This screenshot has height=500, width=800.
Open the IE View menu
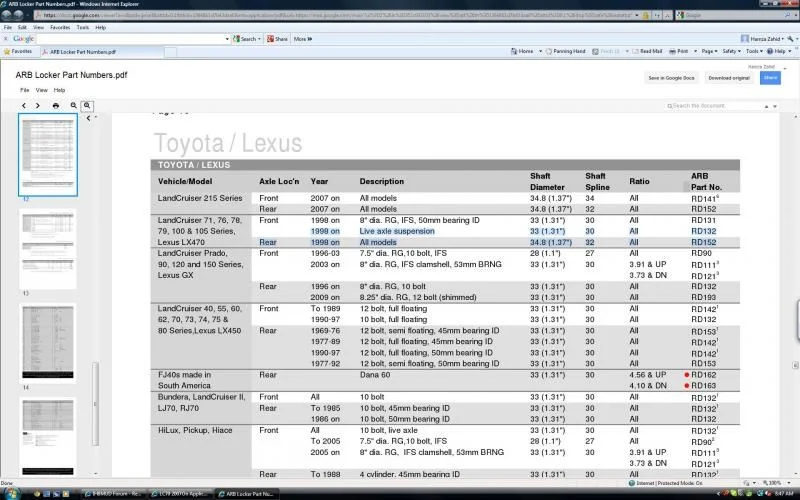38,28
